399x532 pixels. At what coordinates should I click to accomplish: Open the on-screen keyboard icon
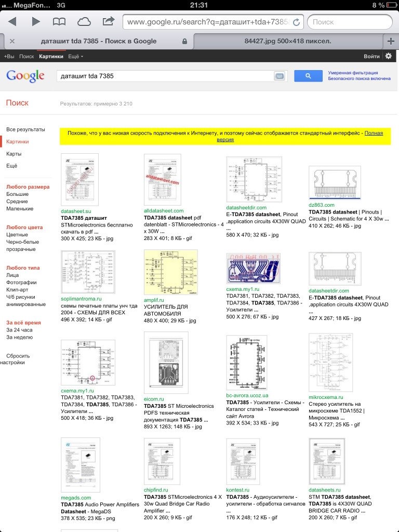pos(280,76)
